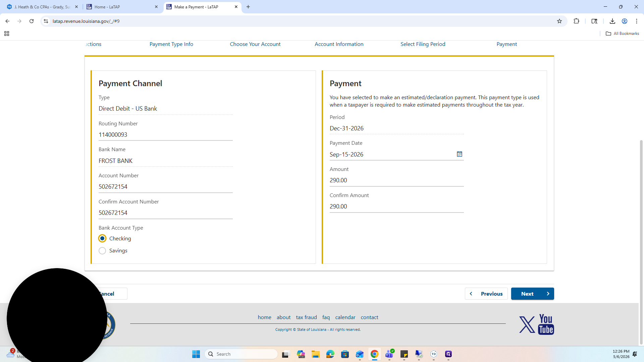Click the FROST BANK bank name value
The width and height of the screenshot is (644, 362).
tap(116, 161)
